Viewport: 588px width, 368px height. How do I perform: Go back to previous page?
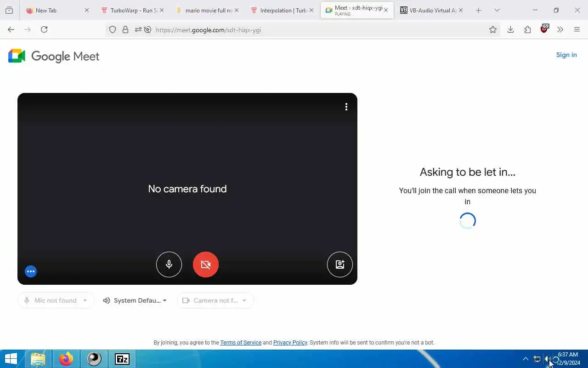tap(11, 29)
